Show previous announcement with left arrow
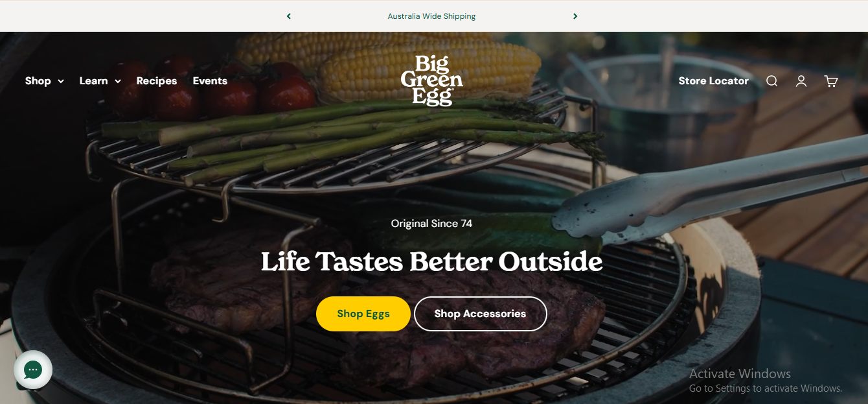The height and width of the screenshot is (404, 868). pyautogui.click(x=289, y=16)
